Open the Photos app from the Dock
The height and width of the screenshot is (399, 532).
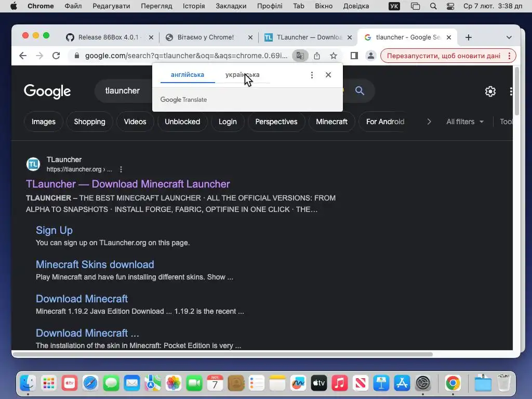[174, 383]
